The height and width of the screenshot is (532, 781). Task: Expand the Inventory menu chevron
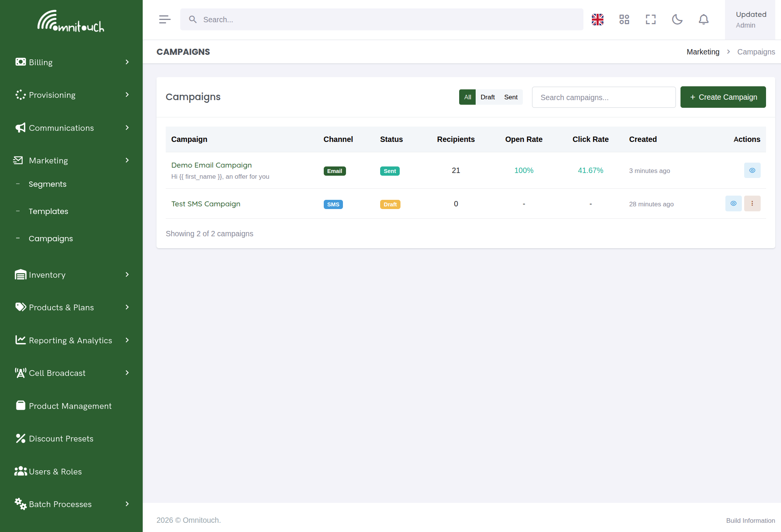tap(127, 275)
